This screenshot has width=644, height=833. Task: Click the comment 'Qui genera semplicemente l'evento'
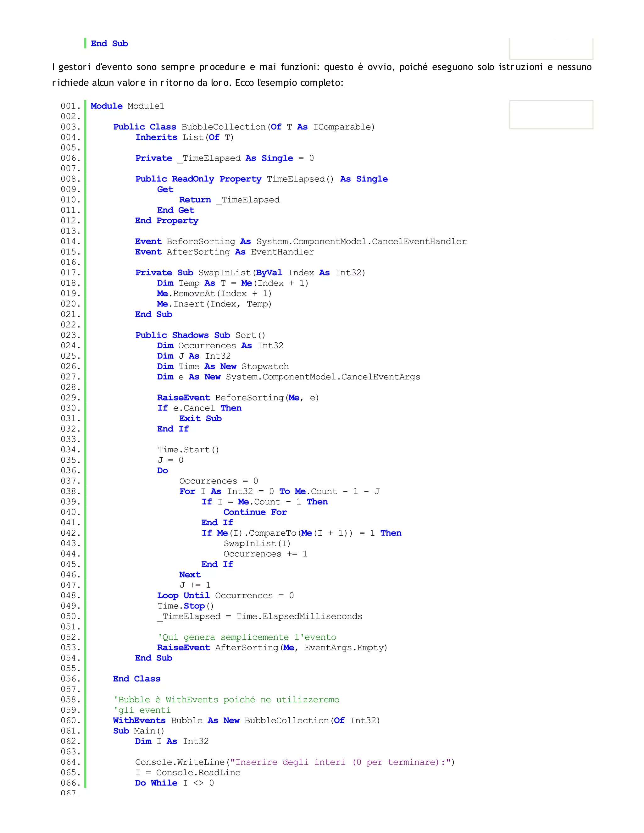pyautogui.click(x=247, y=637)
